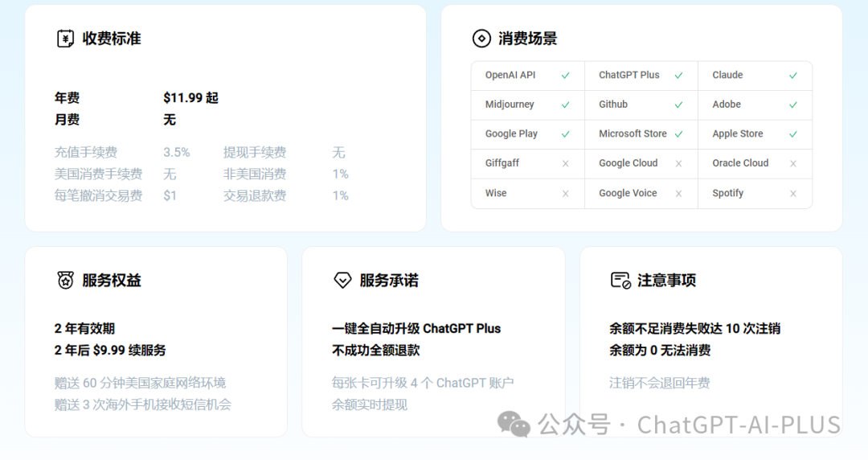Click the 服务权益 medal icon
The height and width of the screenshot is (460, 868).
coord(65,280)
